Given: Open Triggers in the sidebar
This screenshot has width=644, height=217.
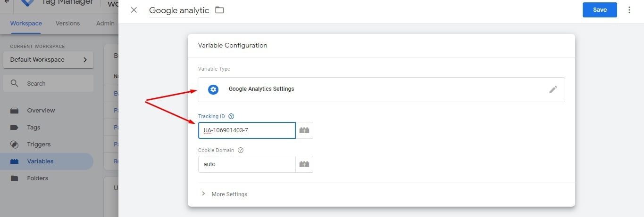Looking at the screenshot, I should point(47,145).
